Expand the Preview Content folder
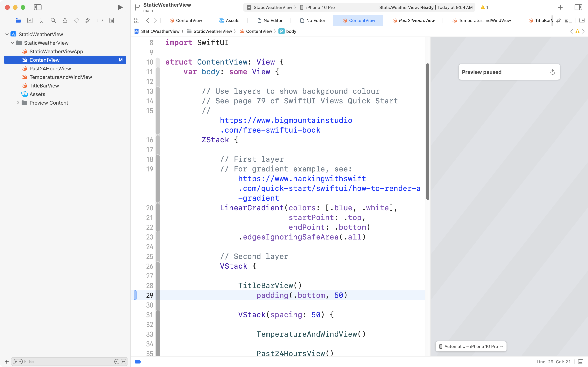 pos(18,103)
